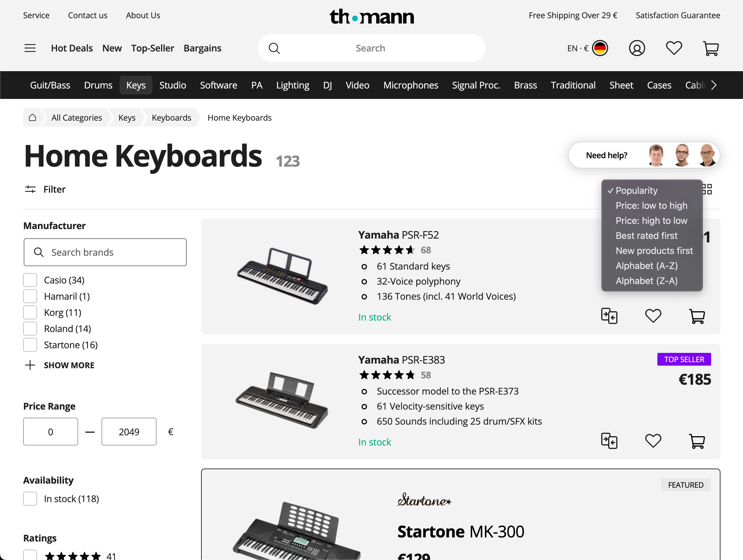Click the Search brands input field
Image resolution: width=743 pixels, height=560 pixels.
pos(105,253)
